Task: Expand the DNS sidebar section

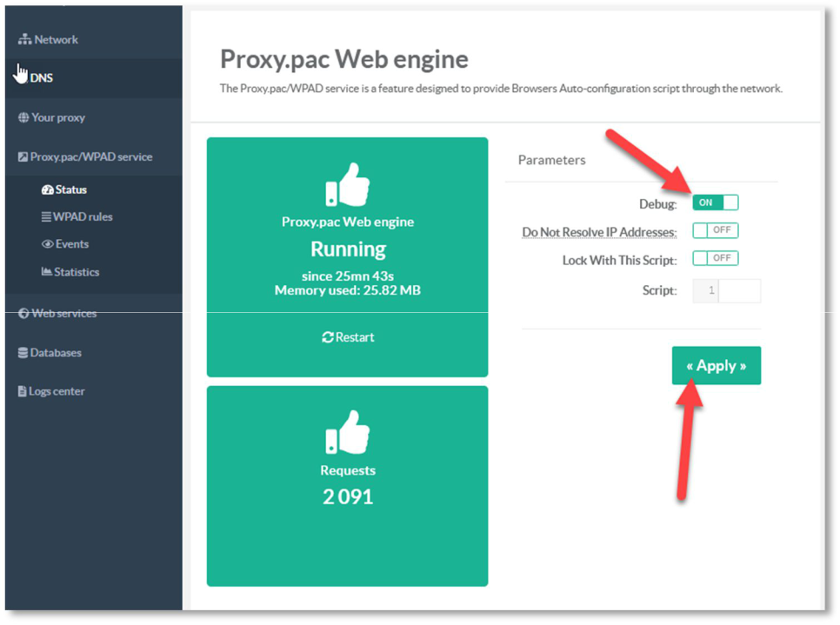Action: [x=42, y=78]
